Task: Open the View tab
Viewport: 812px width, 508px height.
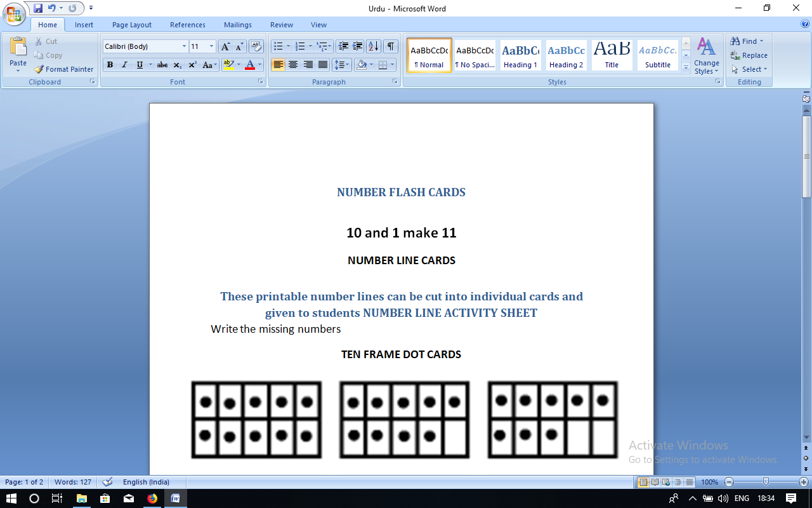Action: [x=319, y=25]
